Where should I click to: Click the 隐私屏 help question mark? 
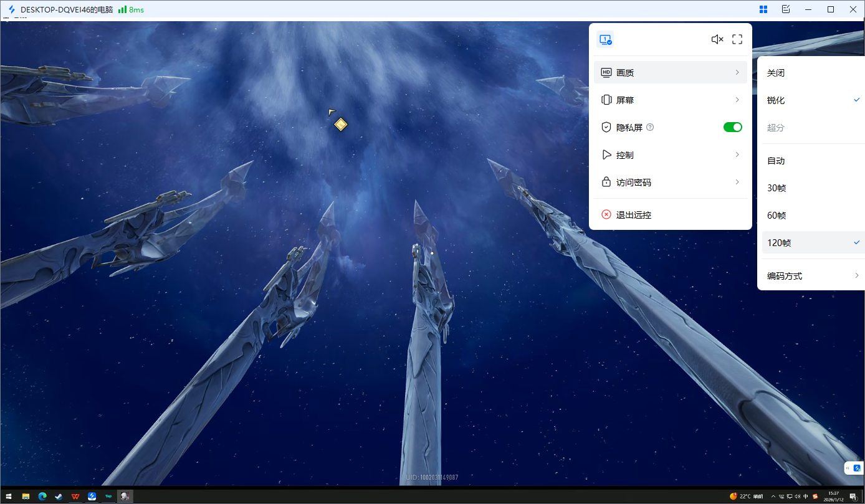(x=649, y=126)
